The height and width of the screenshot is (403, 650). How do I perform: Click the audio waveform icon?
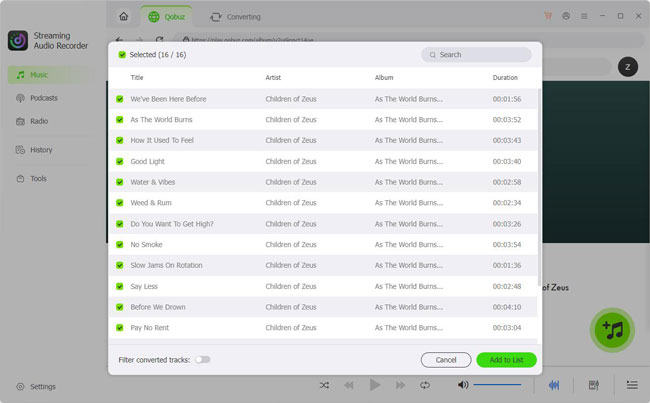[x=554, y=385]
